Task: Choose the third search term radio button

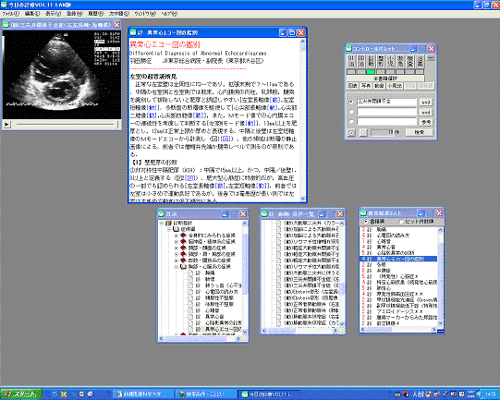Action: point(351,122)
